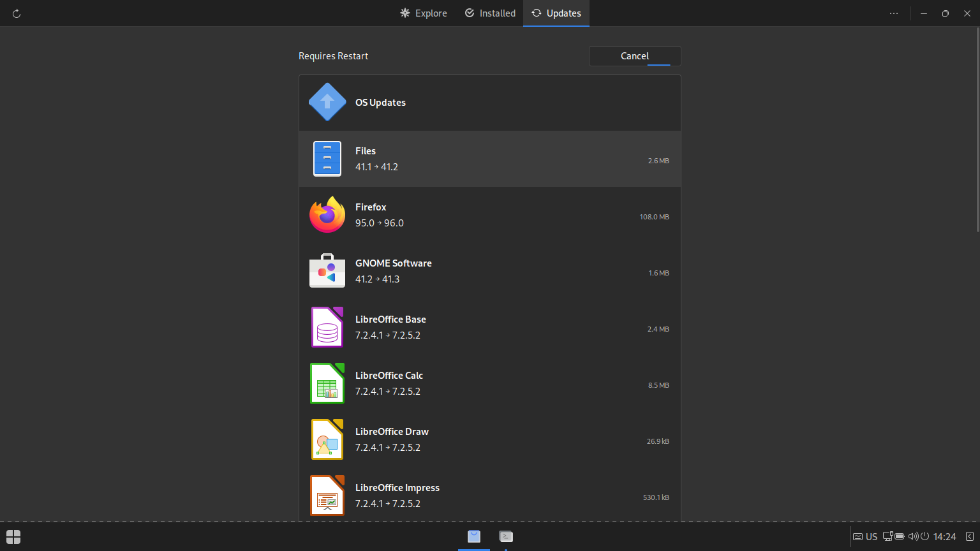Click the LibreOffice Impress presentation icon
Screen dimensions: 980x551
[x=327, y=495]
